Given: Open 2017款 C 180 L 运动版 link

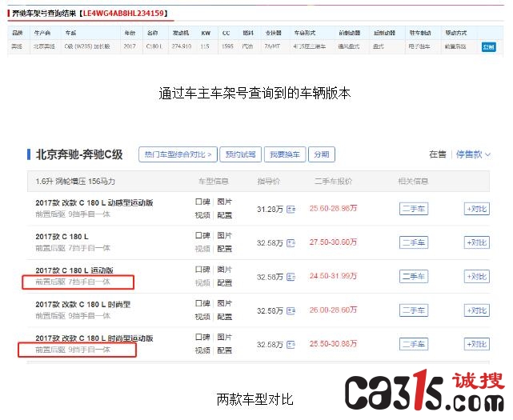Looking at the screenshot, I should pyautogui.click(x=74, y=270).
